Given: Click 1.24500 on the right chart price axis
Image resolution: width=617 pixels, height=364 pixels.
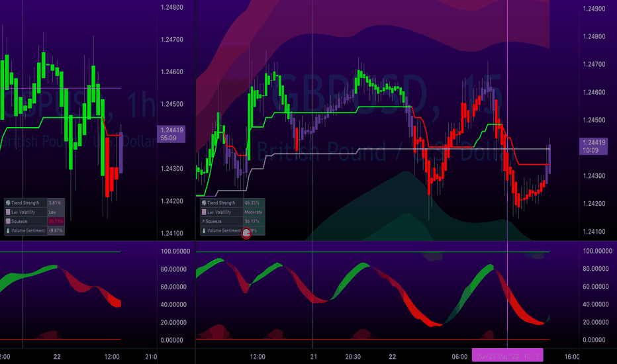Looking at the screenshot, I should click(594, 120).
